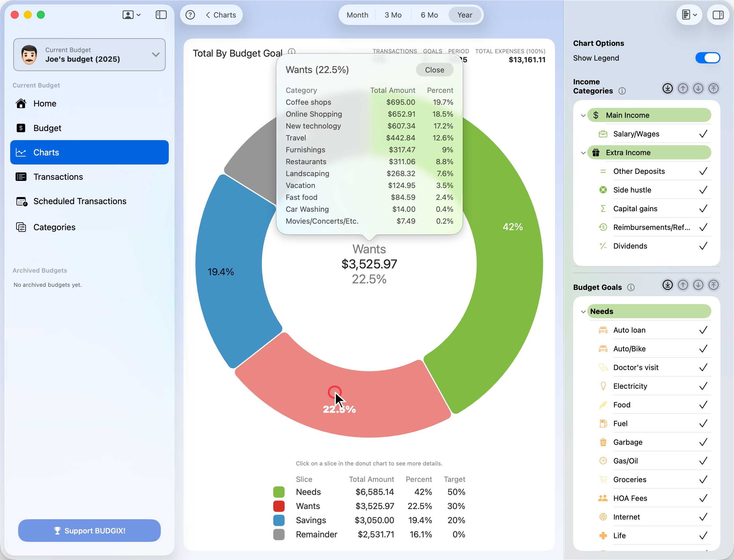Open the Categories sidebar item
This screenshot has height=560, width=734.
(54, 227)
